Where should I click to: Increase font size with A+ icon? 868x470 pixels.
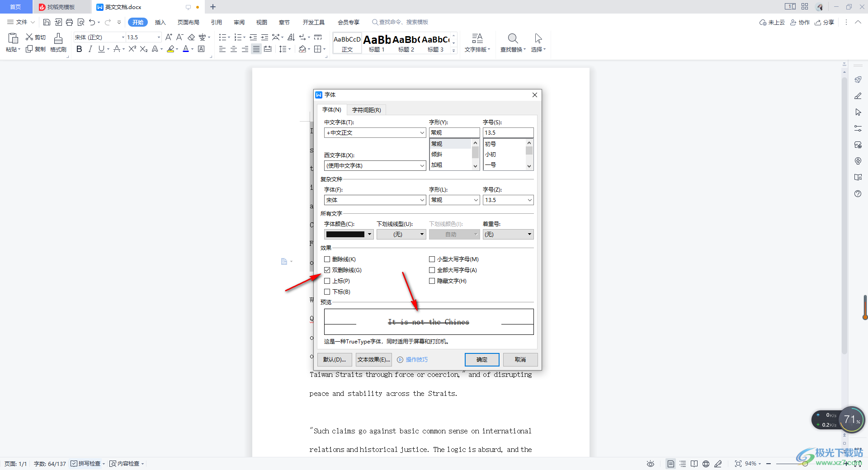tap(169, 37)
